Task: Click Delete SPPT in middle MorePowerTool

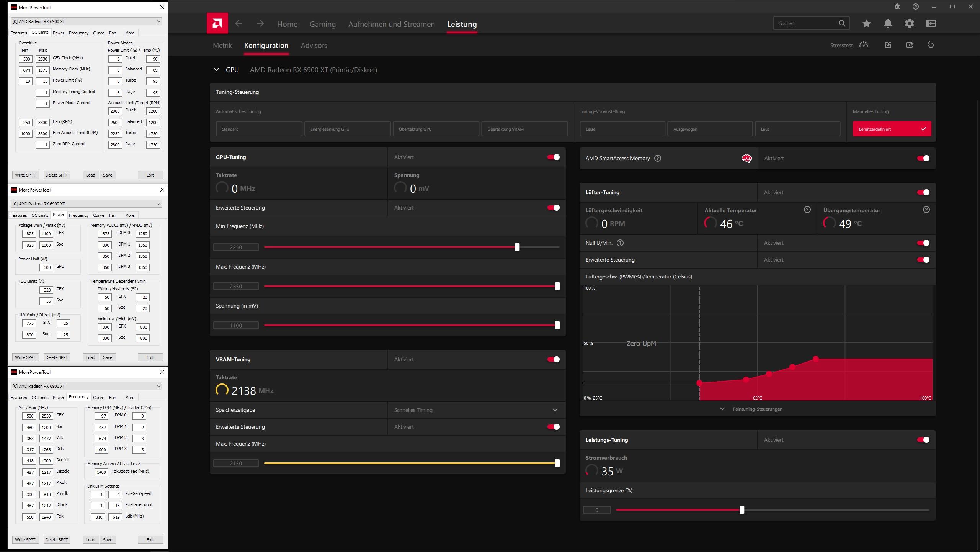Action: point(57,357)
